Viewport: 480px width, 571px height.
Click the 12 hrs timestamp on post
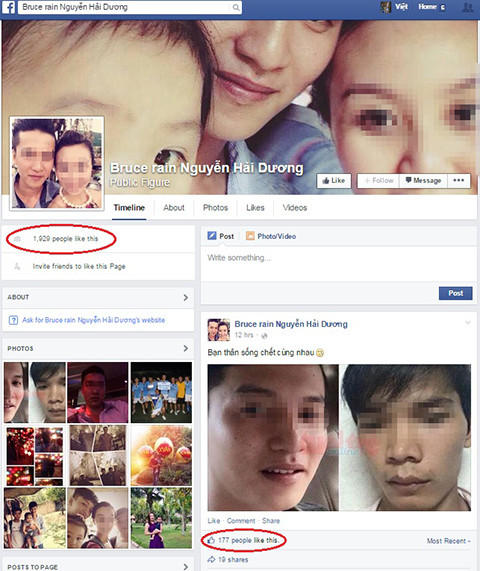click(x=244, y=335)
